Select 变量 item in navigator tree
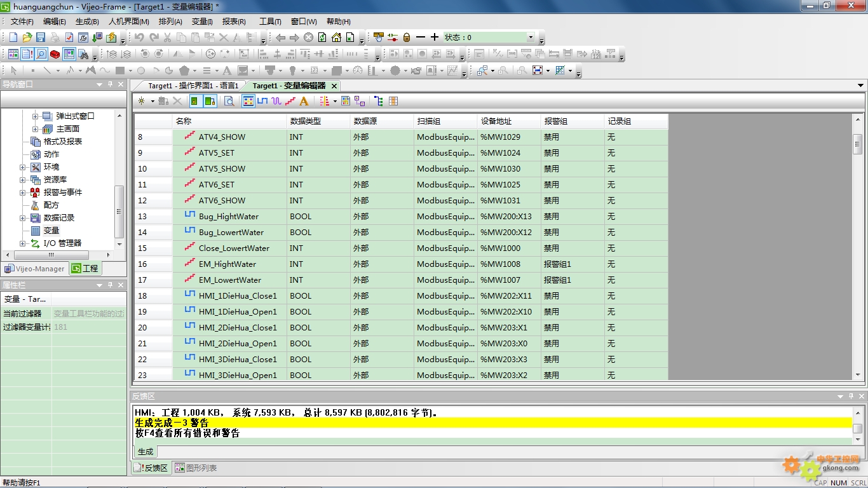The image size is (868, 488). (x=51, y=231)
